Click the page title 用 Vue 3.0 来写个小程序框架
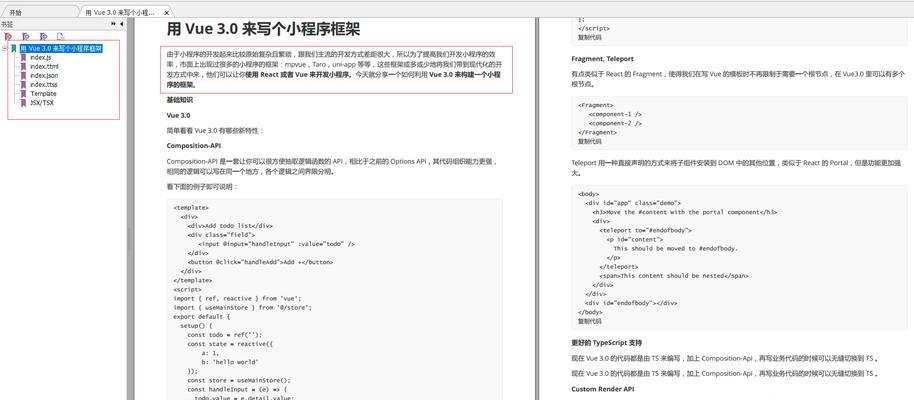The height and width of the screenshot is (400, 914). tap(263, 29)
